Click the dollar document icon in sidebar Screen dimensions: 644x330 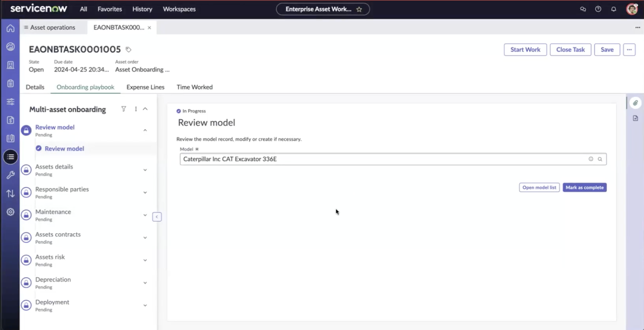(10, 120)
